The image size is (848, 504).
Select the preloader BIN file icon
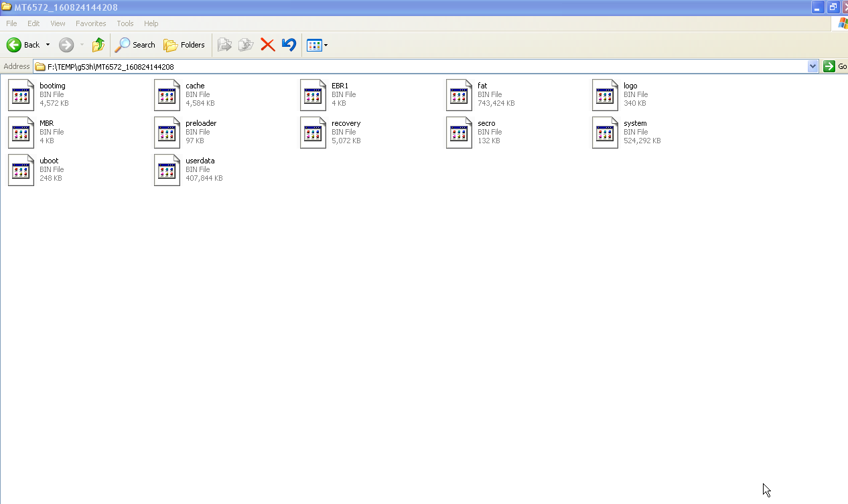pyautogui.click(x=167, y=133)
